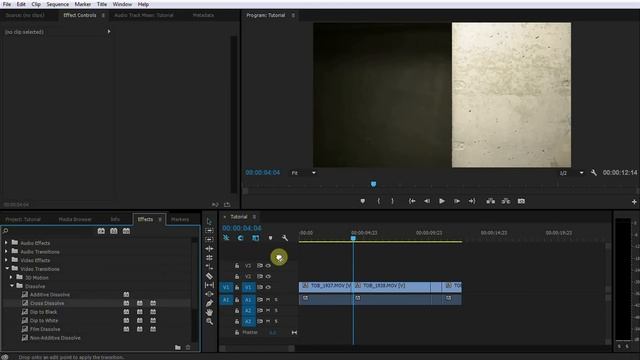Select the Zoom tool
The width and height of the screenshot is (640, 360).
[209, 322]
